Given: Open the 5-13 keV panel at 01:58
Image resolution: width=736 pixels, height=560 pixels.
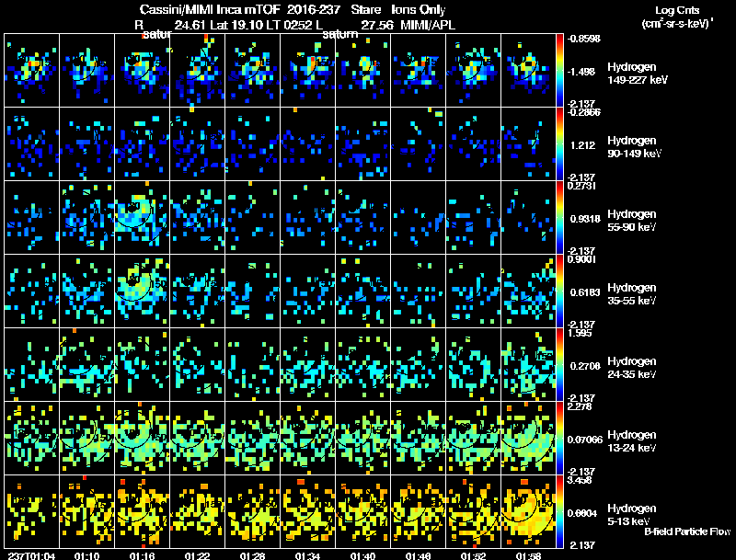Looking at the screenshot, I should coord(528,511).
